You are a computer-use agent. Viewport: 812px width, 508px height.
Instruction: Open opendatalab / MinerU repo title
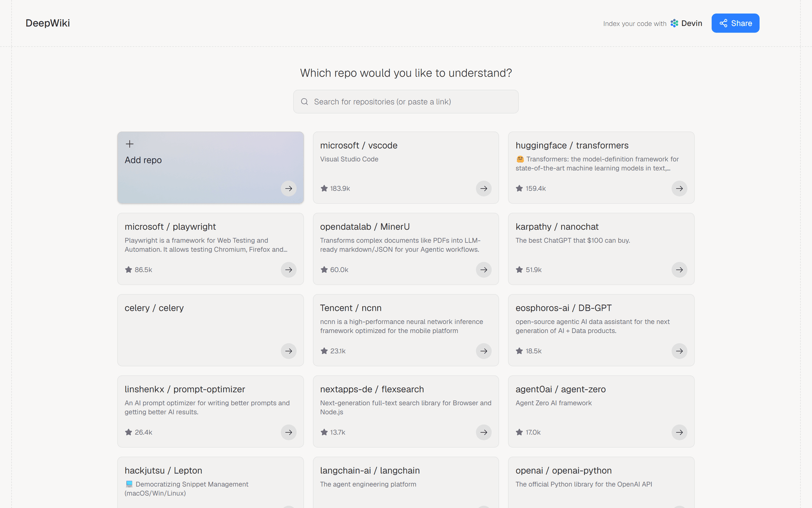pos(365,226)
